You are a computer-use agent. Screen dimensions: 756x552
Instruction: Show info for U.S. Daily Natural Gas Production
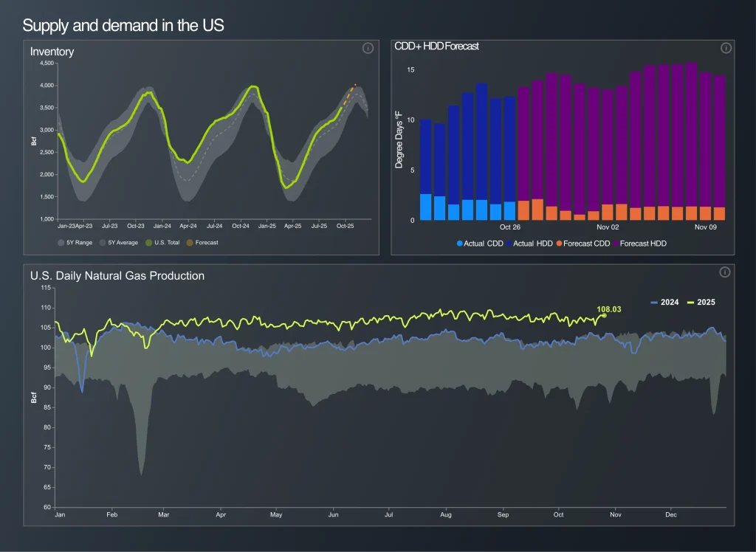click(724, 272)
